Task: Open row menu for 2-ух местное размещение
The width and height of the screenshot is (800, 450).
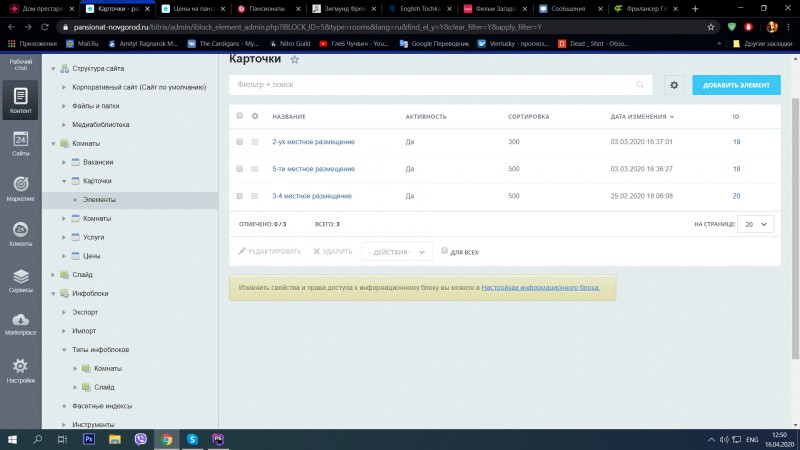Action: tap(255, 142)
